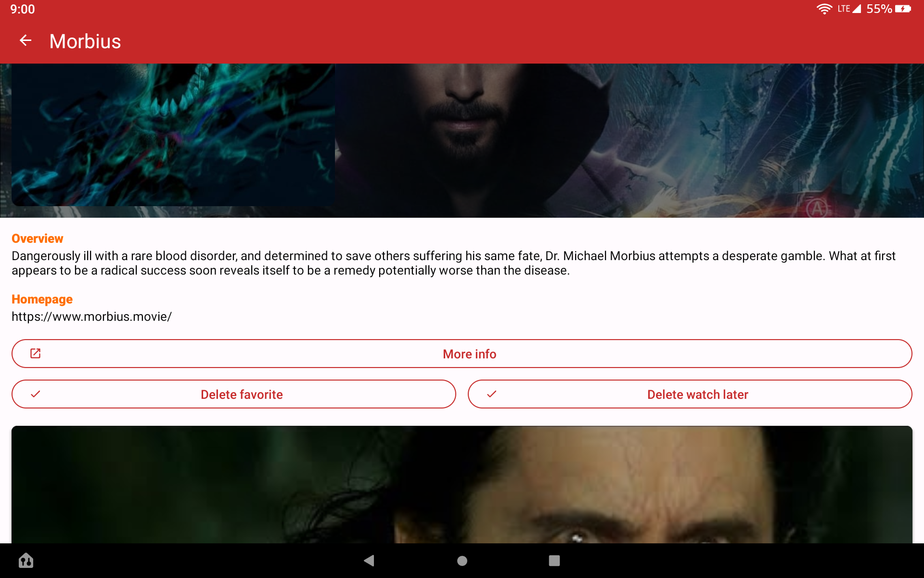Tap the app icon in the bottom-left corner
924x578 pixels.
[26, 560]
